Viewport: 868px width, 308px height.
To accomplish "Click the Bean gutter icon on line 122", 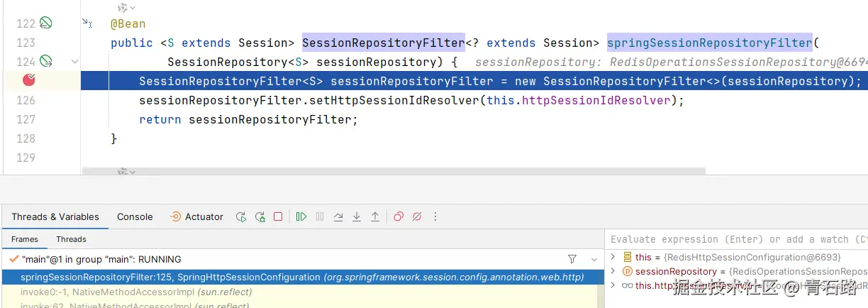I will [45, 23].
